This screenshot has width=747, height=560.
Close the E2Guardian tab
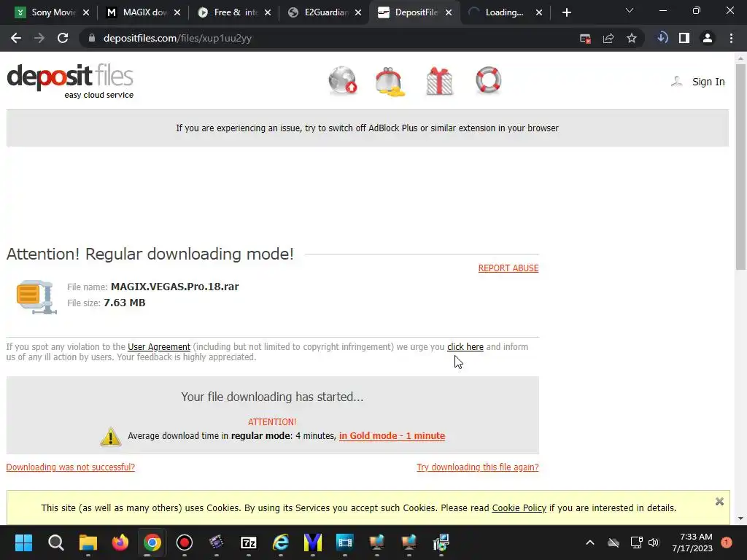358,12
